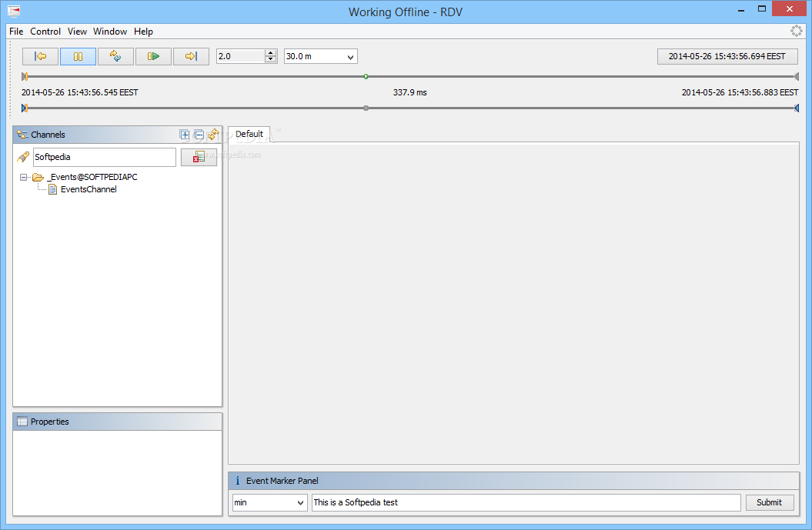This screenshot has height=530, width=812.
Task: Open the Window menu
Action: 110,31
